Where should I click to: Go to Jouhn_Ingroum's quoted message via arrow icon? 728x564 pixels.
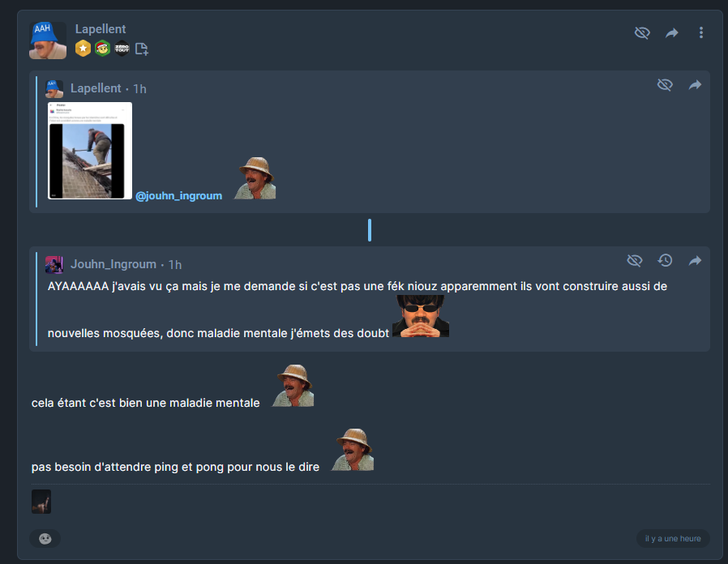(x=695, y=261)
